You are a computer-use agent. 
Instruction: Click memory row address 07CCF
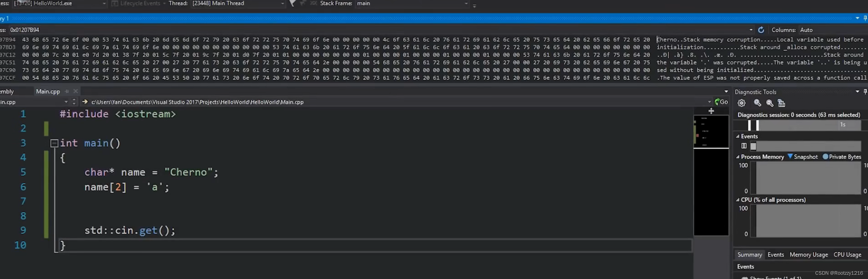(x=8, y=78)
